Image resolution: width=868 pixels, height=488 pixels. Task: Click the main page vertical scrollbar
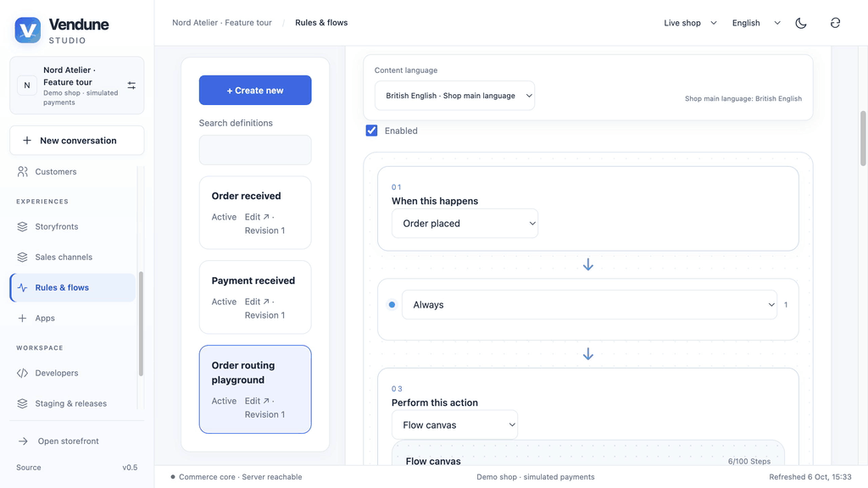[862, 138]
